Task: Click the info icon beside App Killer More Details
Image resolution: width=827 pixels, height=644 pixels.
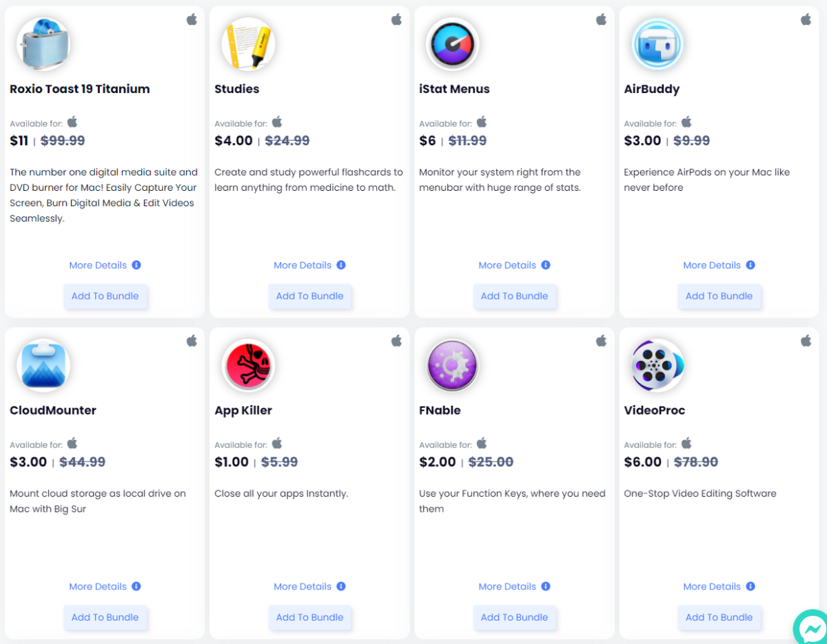Action: click(x=341, y=586)
